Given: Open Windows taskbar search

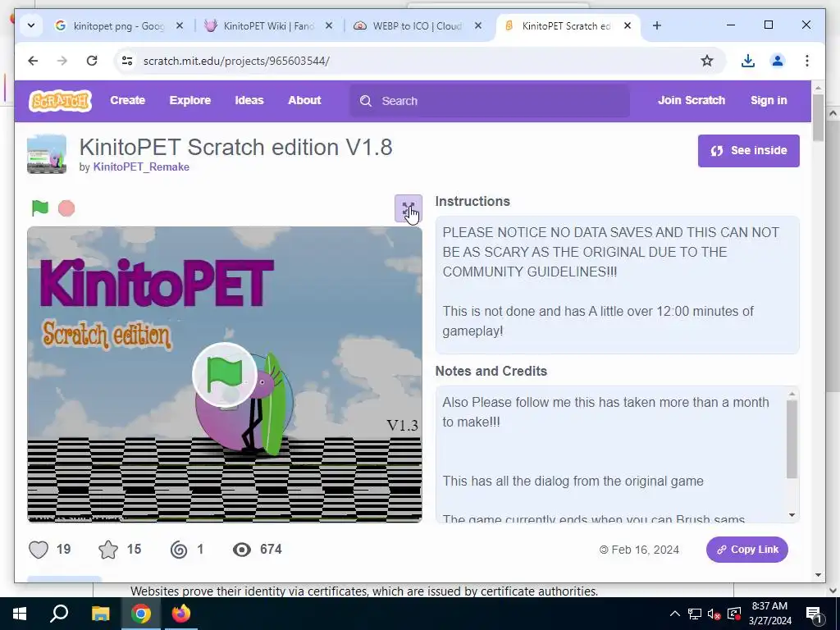Looking at the screenshot, I should [x=59, y=614].
